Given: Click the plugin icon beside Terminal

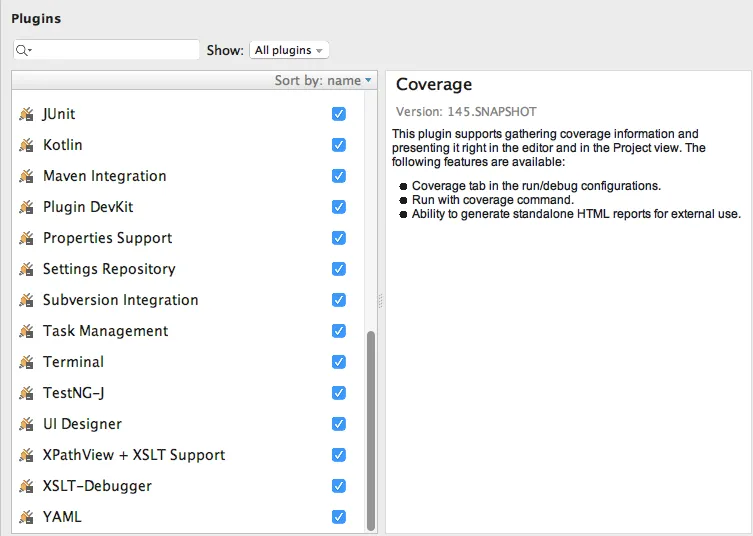Looking at the screenshot, I should [x=26, y=362].
